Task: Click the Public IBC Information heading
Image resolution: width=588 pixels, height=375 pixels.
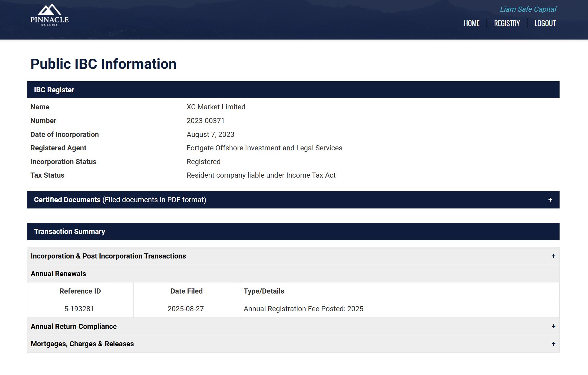Action: (103, 64)
